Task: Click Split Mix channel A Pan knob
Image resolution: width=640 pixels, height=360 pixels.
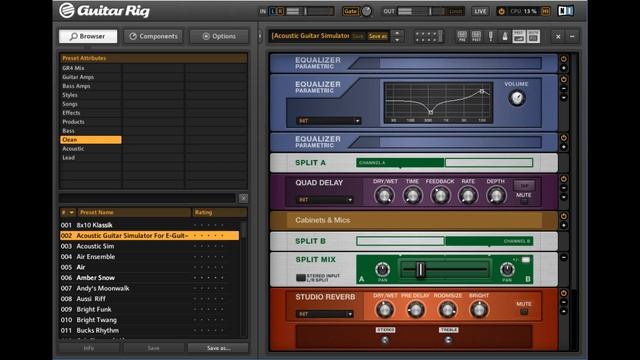Action: [x=382, y=269]
